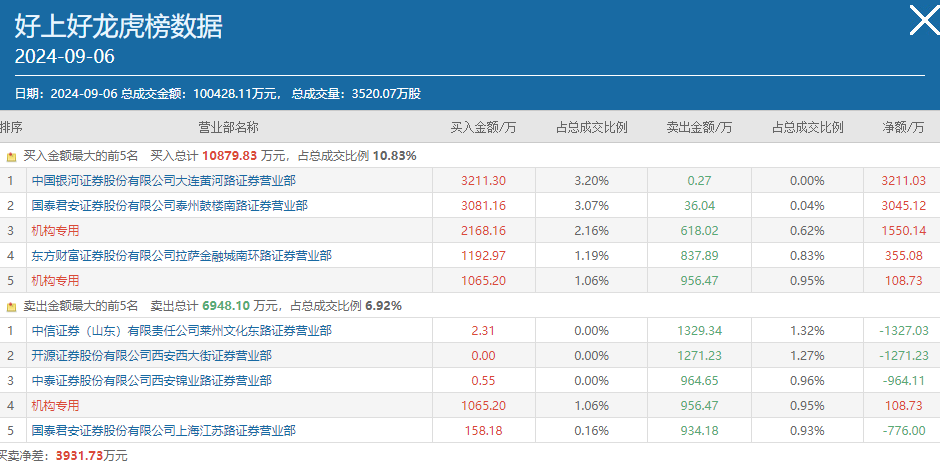
Task: Click buy amount 3081.16
Action: tap(484, 206)
